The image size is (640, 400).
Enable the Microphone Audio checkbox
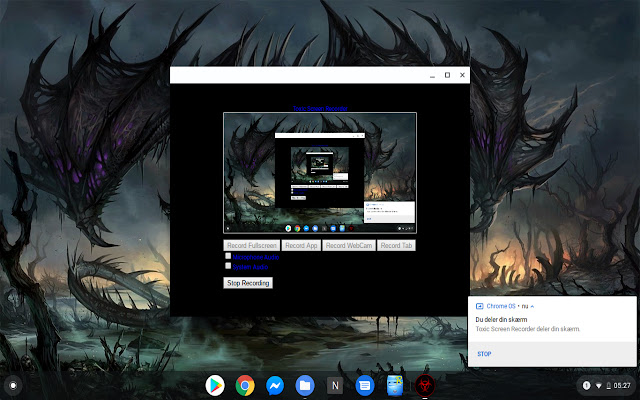[228, 256]
